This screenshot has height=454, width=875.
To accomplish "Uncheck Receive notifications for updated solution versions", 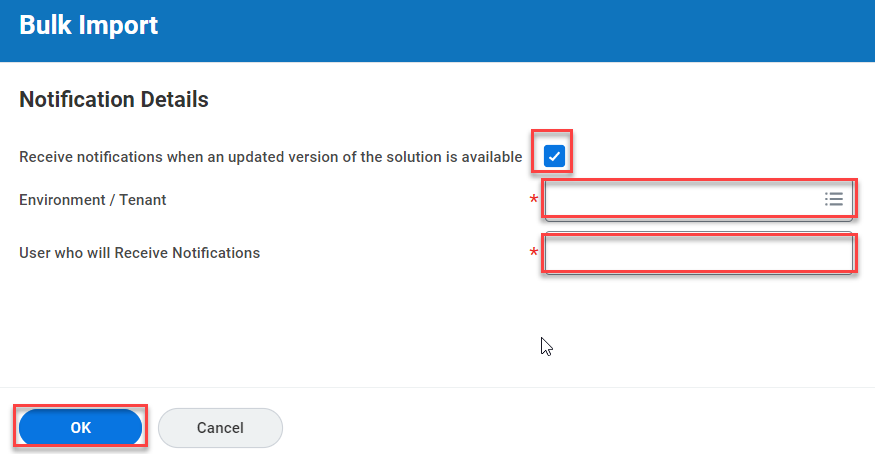I will pos(554,156).
